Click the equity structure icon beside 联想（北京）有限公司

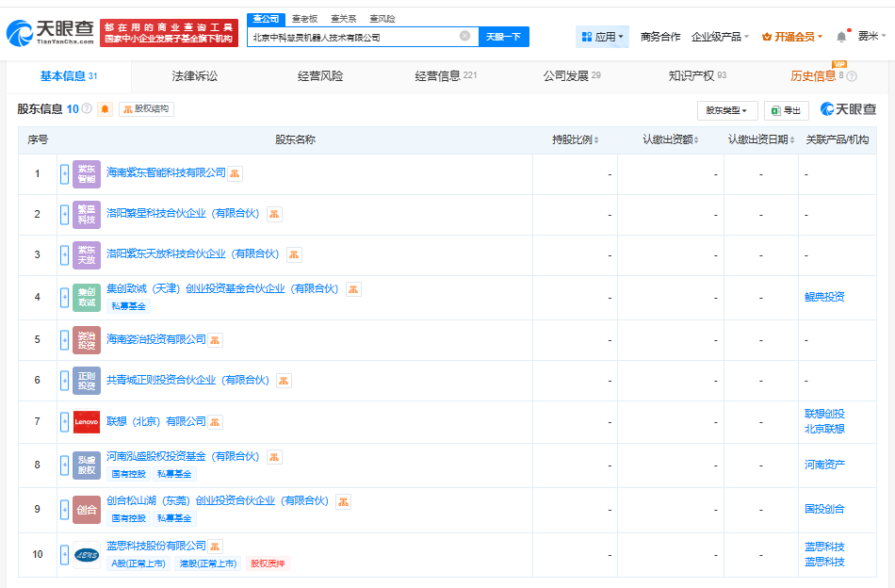(215, 422)
